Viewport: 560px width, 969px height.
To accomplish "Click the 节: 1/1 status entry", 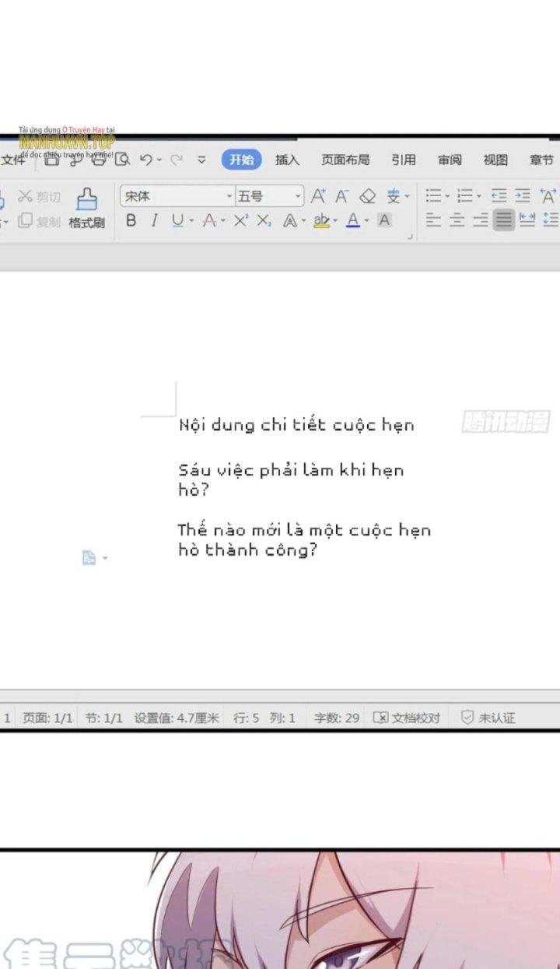I will click(x=104, y=718).
